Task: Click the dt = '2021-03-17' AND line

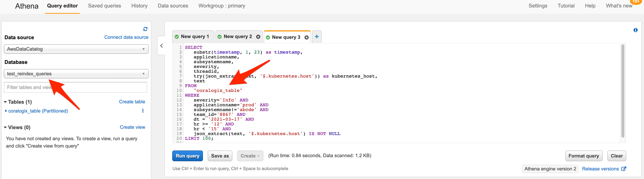Action: pos(224,119)
